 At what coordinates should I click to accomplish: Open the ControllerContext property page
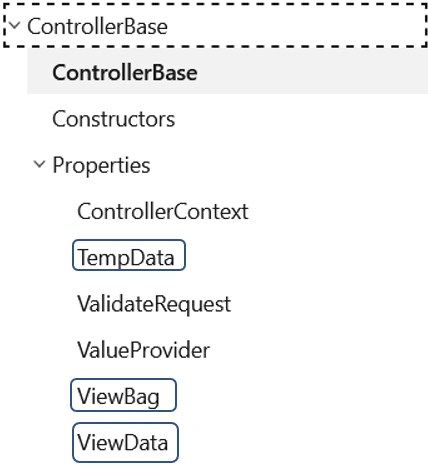point(163,211)
